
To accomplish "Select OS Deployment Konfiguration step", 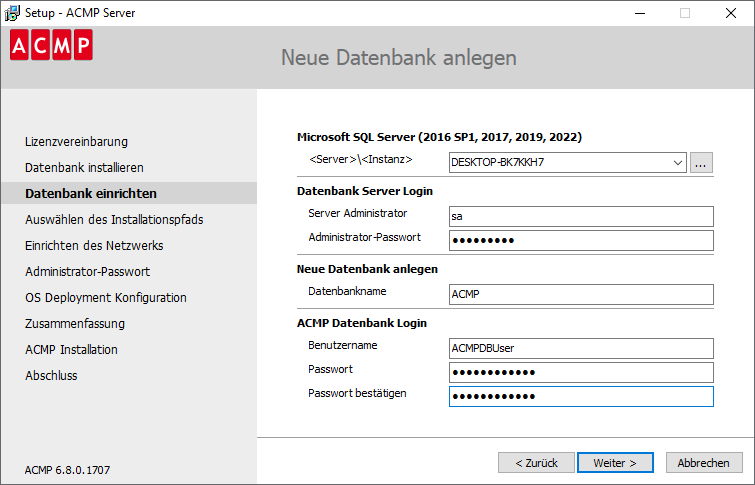I will [106, 298].
